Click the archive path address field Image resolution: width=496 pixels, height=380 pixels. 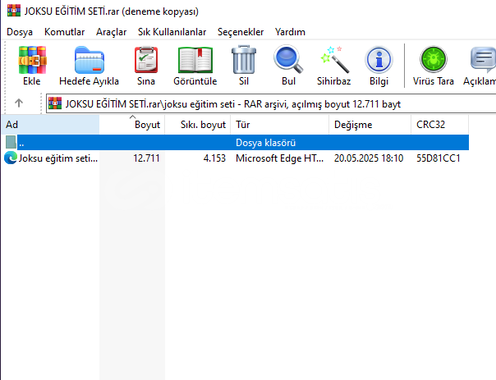point(271,104)
